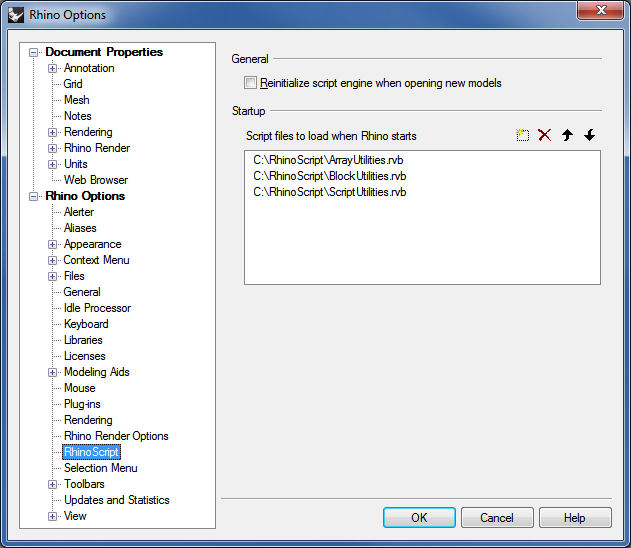
Task: Select Rendering under Rhino Options
Action: pyautogui.click(x=88, y=420)
